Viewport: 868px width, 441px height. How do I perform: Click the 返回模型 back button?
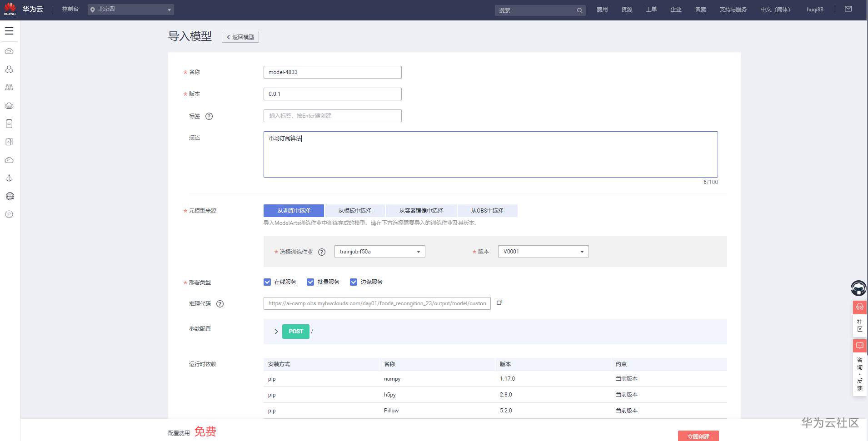pyautogui.click(x=240, y=37)
